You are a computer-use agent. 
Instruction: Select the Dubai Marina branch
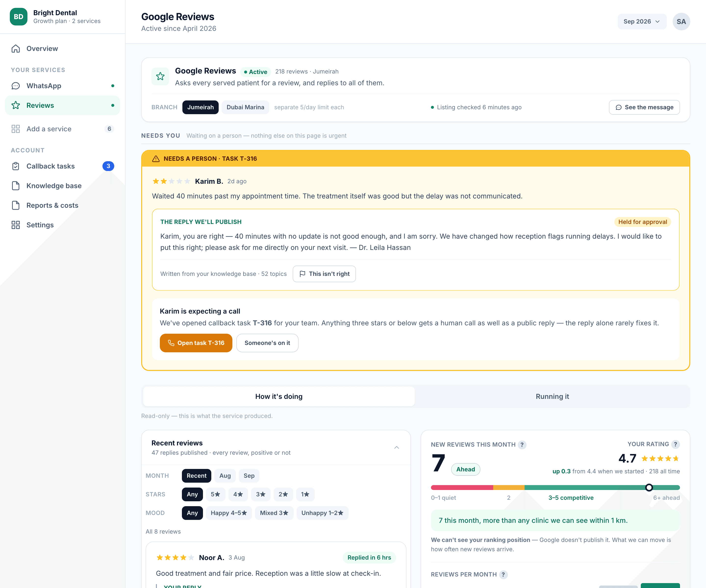click(x=245, y=108)
